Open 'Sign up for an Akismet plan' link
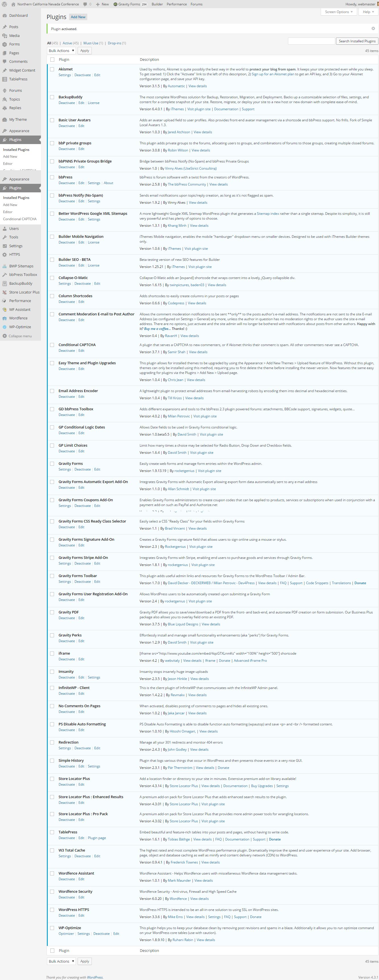379x980 pixels. [x=273, y=74]
